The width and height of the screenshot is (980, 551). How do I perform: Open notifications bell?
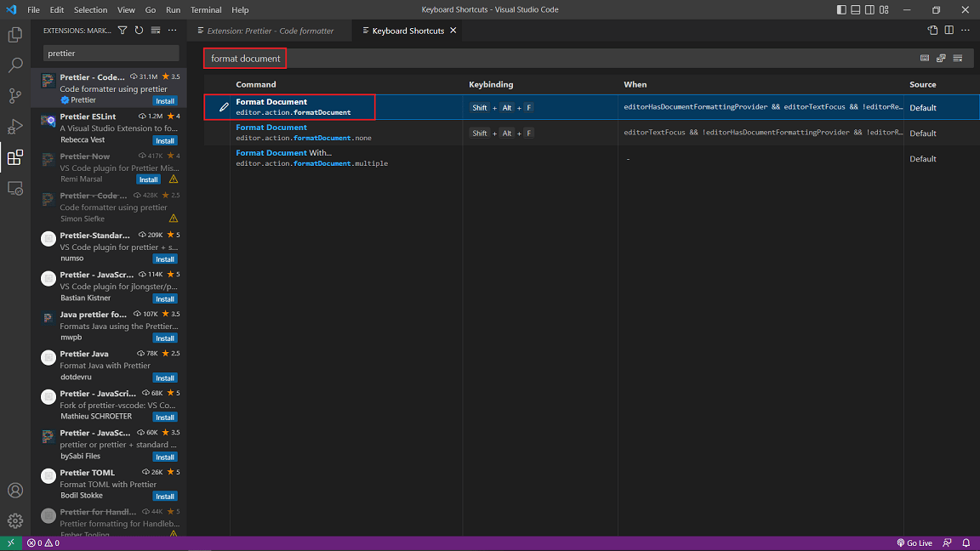(x=966, y=542)
